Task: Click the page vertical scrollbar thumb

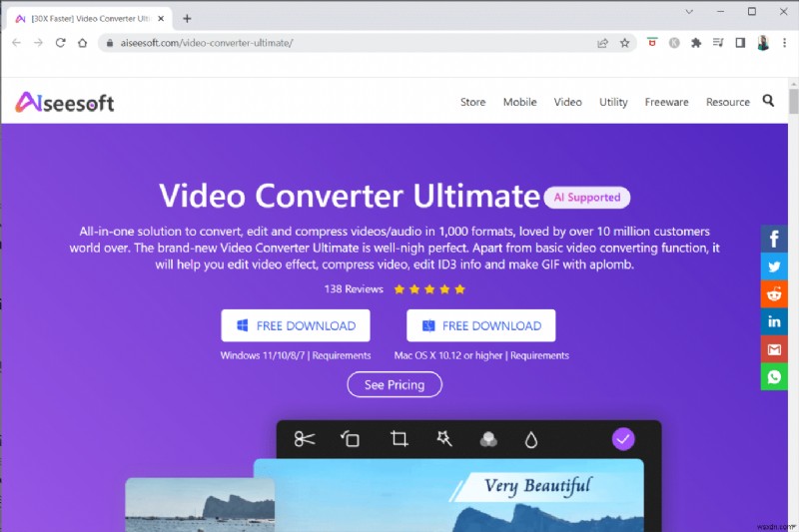Action: pos(793,101)
